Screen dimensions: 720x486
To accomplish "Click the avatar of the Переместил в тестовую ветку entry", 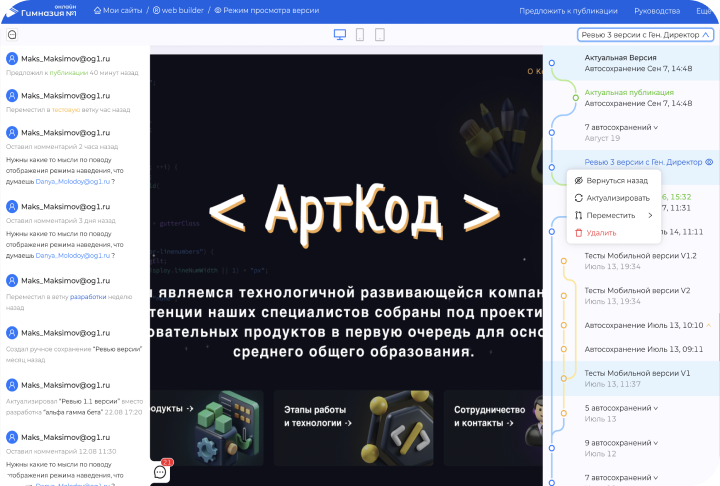I will (12, 96).
